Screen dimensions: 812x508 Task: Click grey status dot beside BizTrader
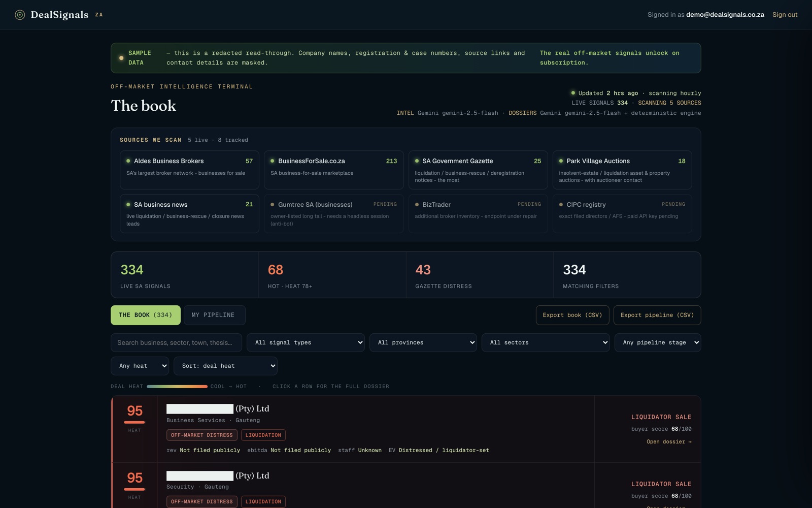click(x=417, y=205)
